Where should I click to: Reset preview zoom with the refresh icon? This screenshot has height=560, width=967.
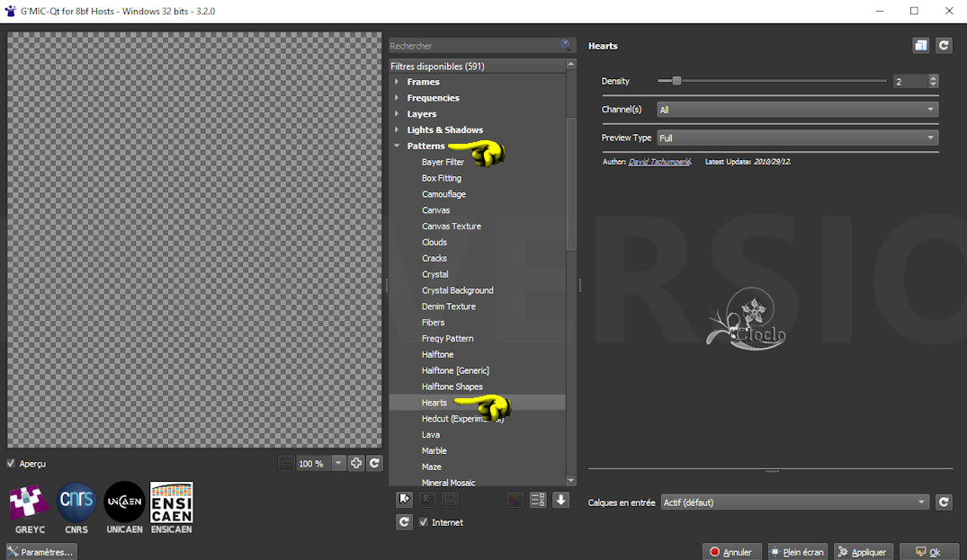[x=375, y=463]
